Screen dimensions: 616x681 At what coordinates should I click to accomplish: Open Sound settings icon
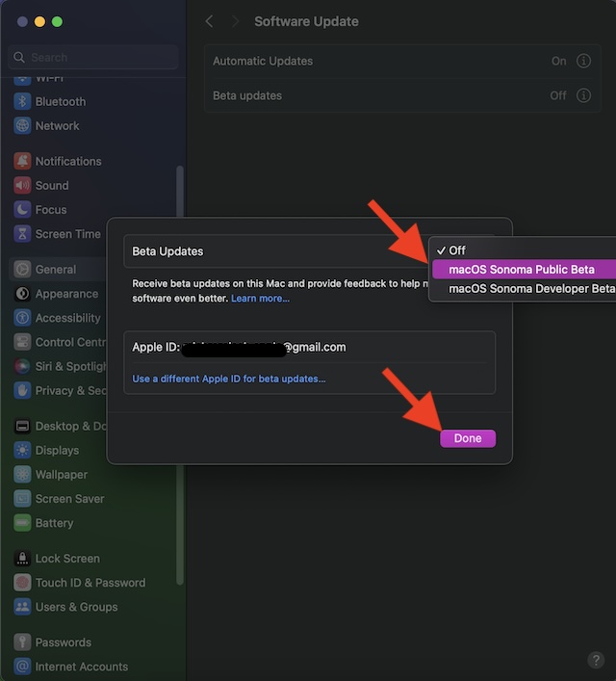click(22, 185)
